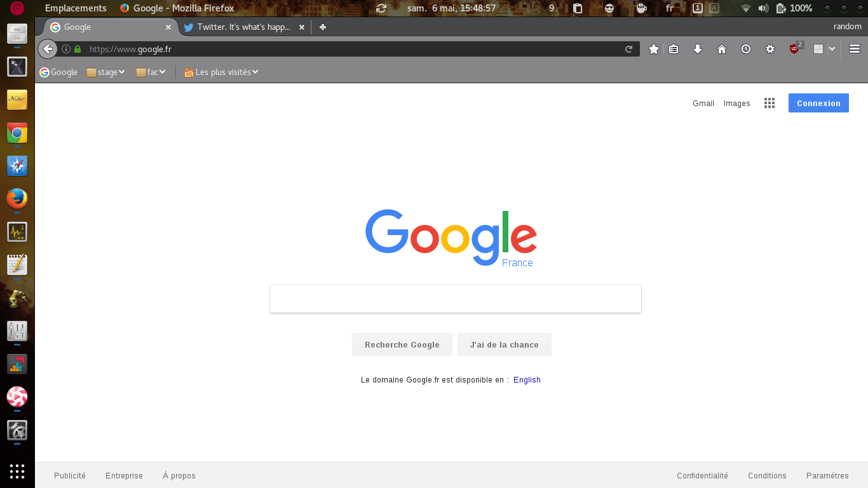Click the "J'ai de la chance" button
868x488 pixels.
(x=504, y=344)
